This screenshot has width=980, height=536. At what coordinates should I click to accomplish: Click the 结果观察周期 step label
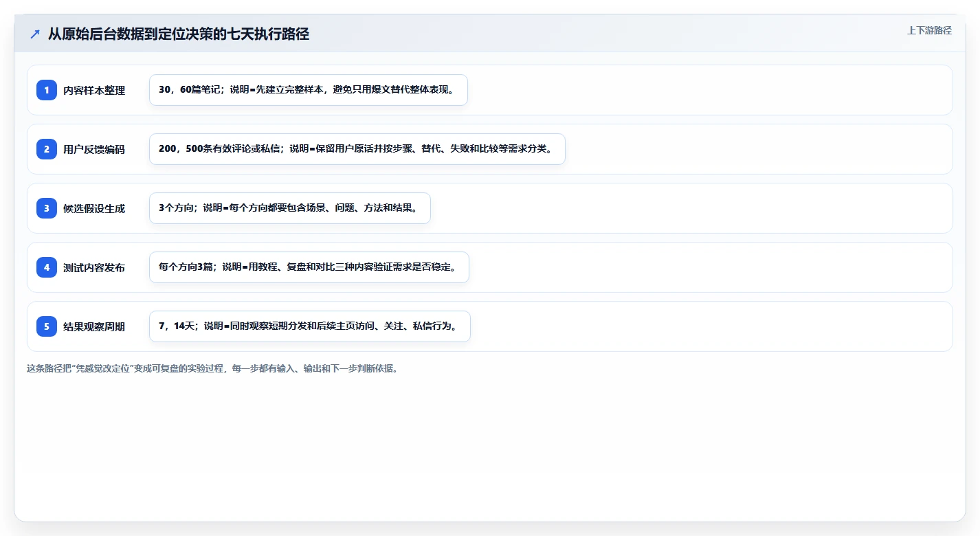point(94,326)
